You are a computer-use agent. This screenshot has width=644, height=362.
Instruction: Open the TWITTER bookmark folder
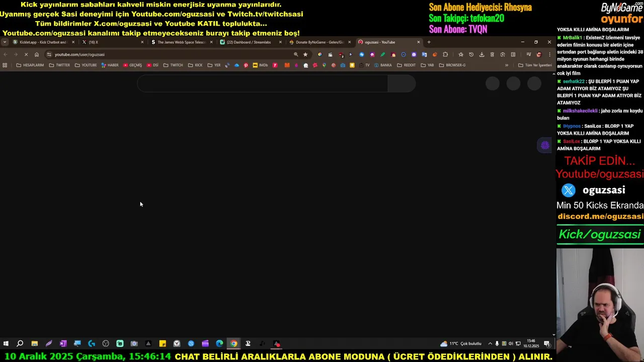(x=59, y=65)
